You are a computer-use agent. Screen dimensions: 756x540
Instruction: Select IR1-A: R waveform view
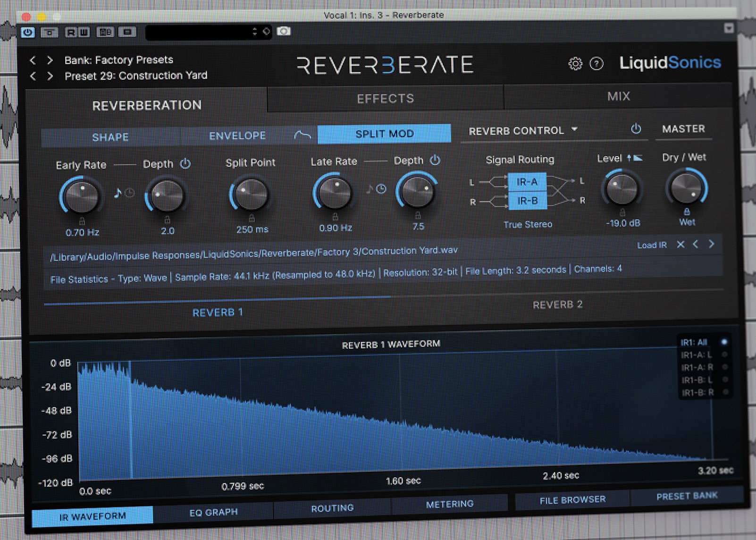[x=705, y=367]
